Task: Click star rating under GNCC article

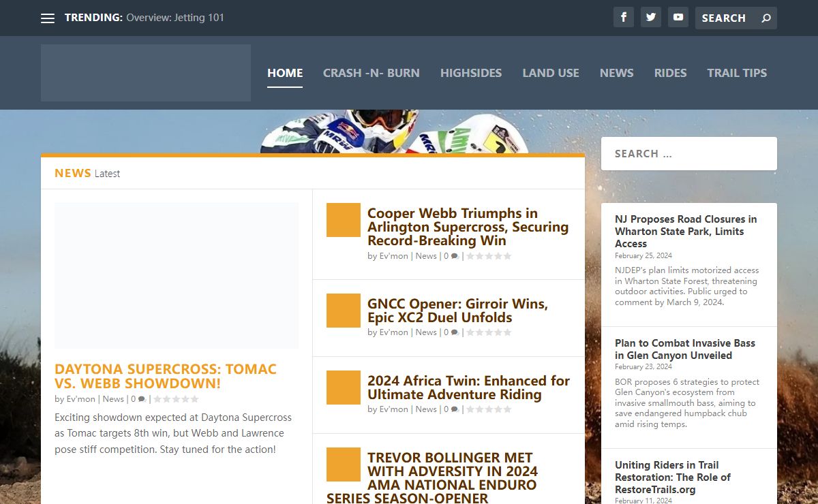Action: [x=489, y=332]
